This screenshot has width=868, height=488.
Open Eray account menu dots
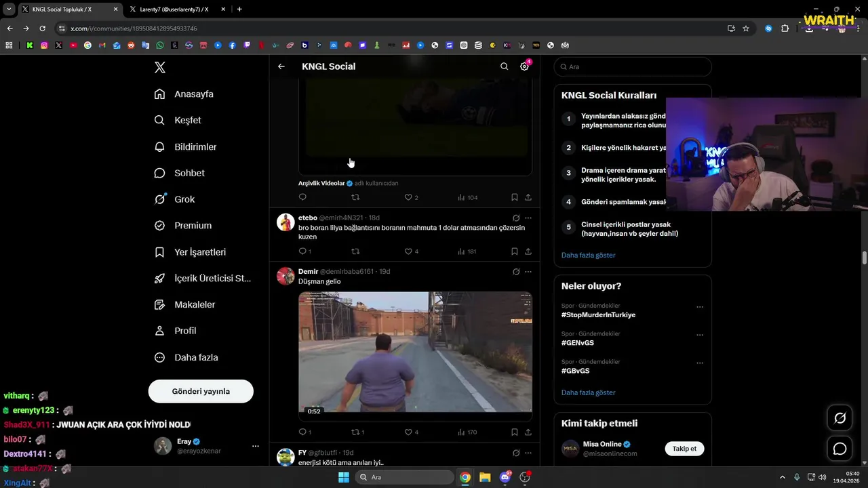pos(256,446)
